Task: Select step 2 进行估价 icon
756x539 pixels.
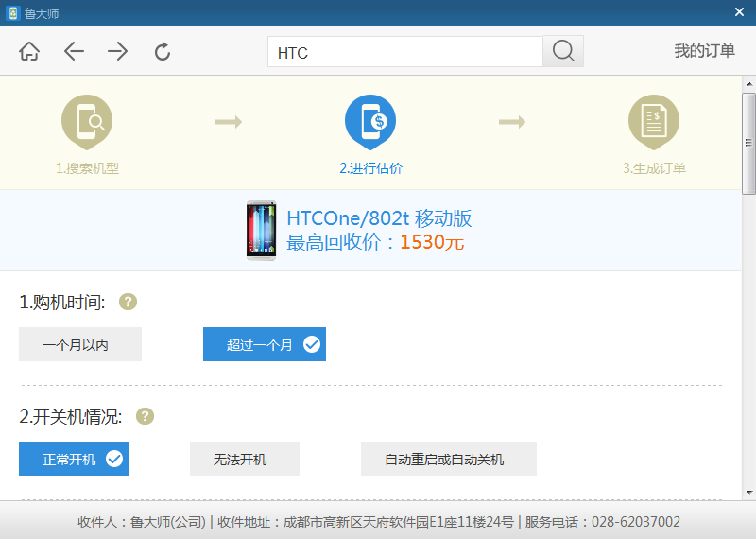Action: (370, 122)
